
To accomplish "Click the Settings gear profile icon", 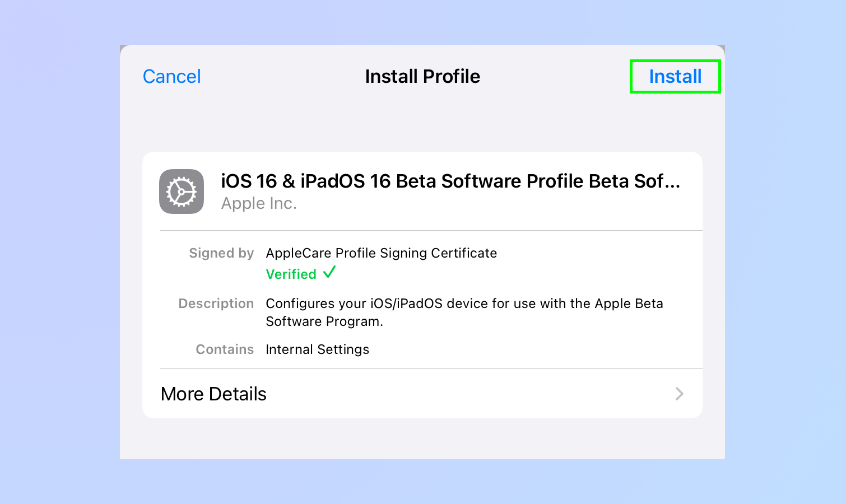I will coord(182,192).
